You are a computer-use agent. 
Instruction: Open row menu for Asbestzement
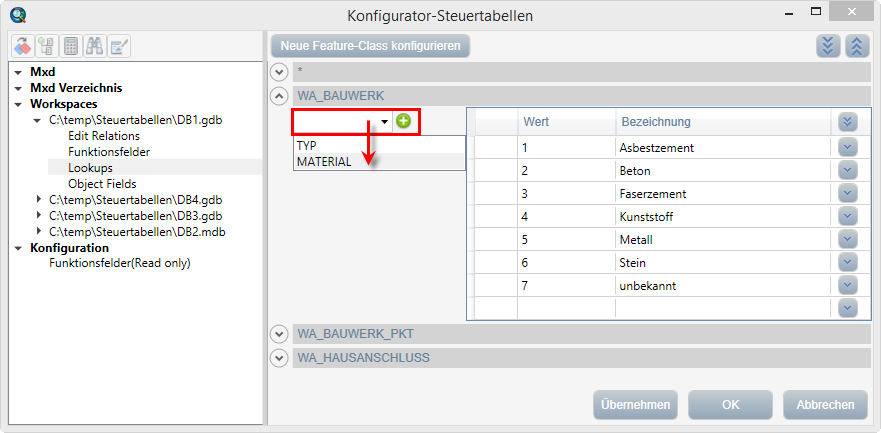click(848, 148)
